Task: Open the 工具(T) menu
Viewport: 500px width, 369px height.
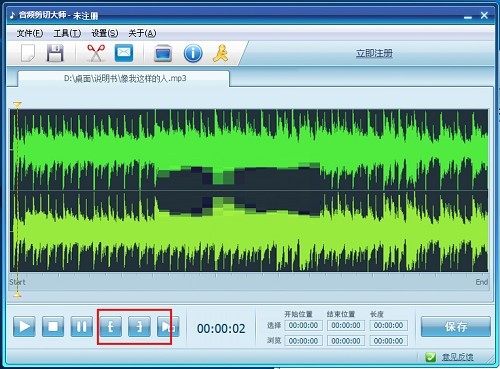Action: 67,33
